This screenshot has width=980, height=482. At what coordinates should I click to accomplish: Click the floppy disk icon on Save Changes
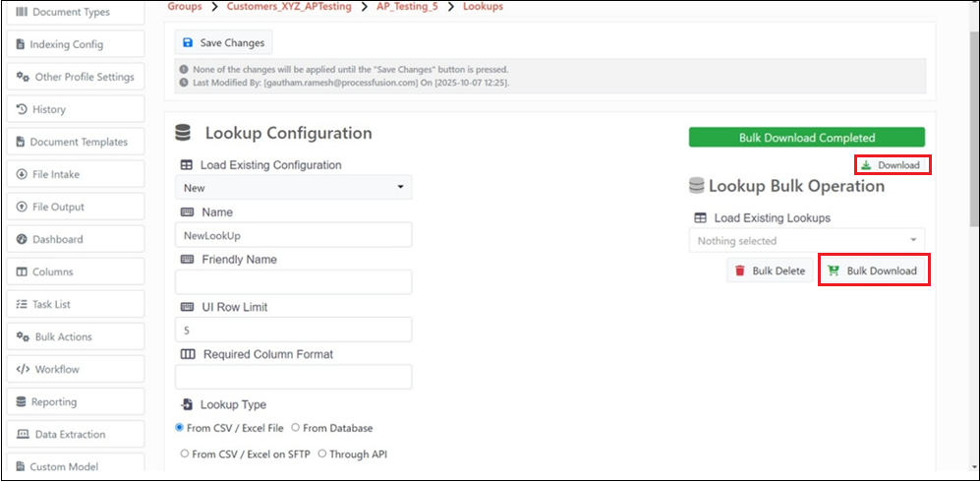point(188,43)
